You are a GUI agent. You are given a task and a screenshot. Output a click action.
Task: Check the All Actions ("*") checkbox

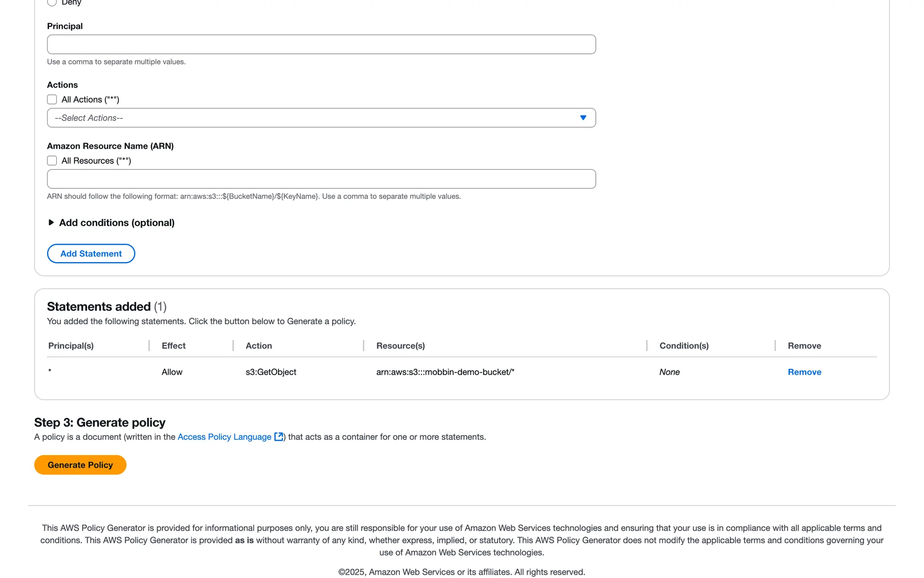click(52, 100)
